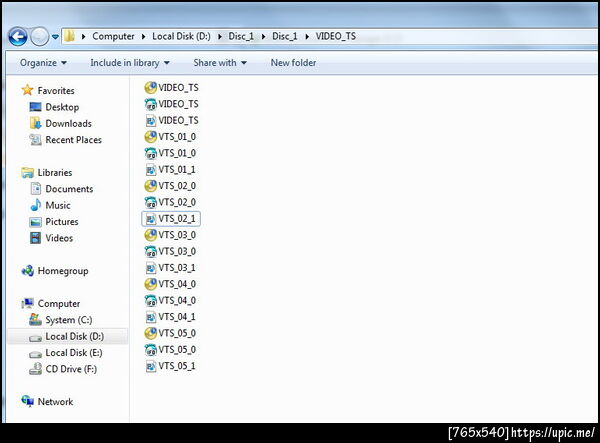Select the VTS_04_0 file with IFO icon
Viewport: 600px width, 443px height.
click(x=170, y=300)
